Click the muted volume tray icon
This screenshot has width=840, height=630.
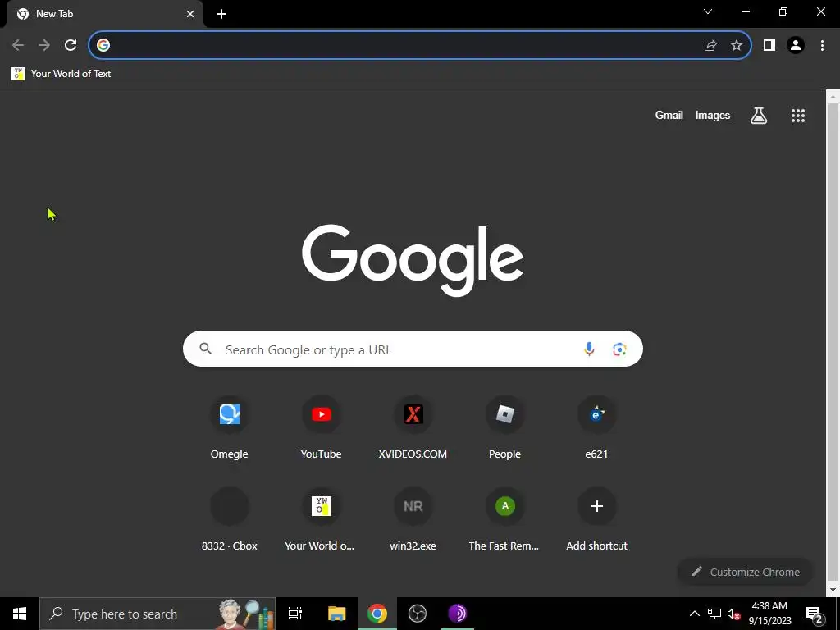tap(734, 614)
